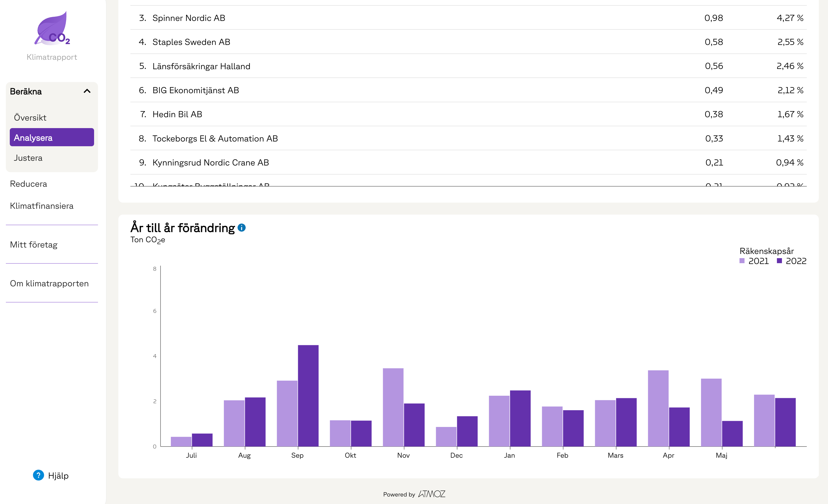Open the Justera sidebar item

click(x=28, y=158)
